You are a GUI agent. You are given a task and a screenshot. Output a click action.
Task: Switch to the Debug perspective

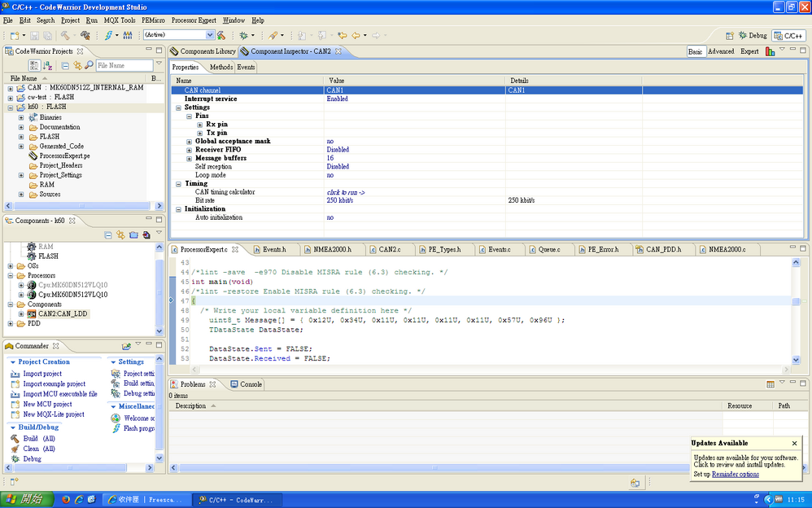coord(753,35)
